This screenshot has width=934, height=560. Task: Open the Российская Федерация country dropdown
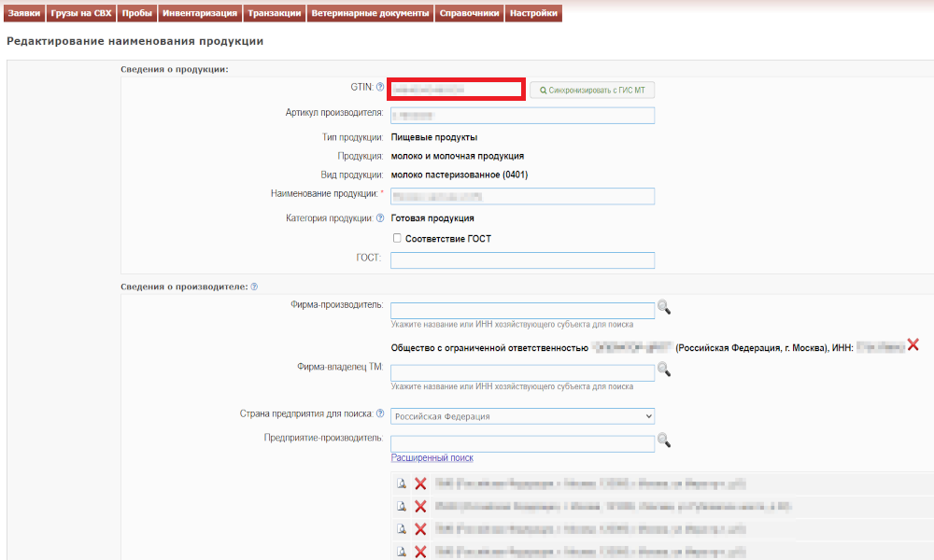pos(522,416)
